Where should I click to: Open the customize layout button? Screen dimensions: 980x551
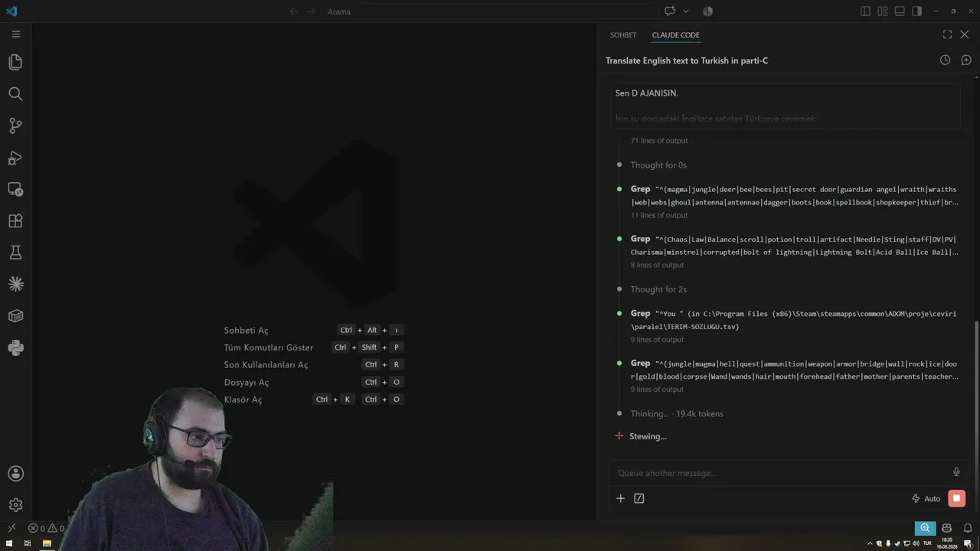pos(883,11)
